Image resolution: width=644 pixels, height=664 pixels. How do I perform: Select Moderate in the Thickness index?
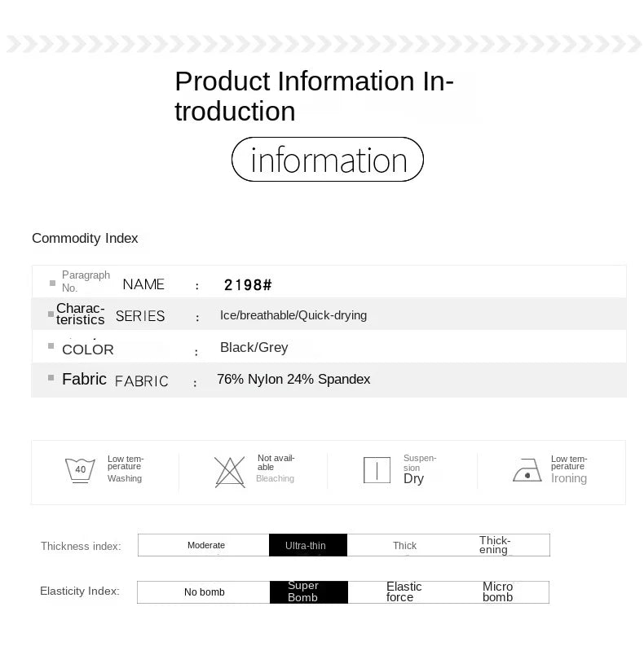click(x=205, y=545)
